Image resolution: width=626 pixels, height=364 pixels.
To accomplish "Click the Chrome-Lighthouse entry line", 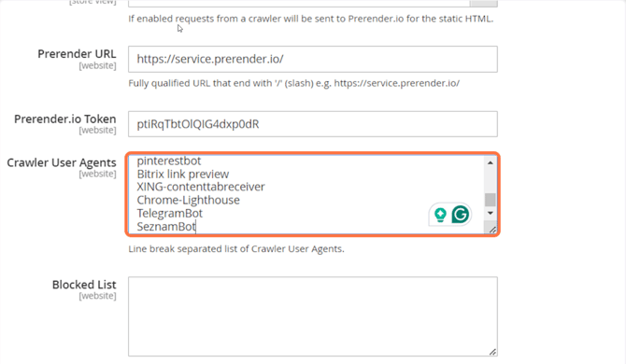I will pyautogui.click(x=189, y=200).
